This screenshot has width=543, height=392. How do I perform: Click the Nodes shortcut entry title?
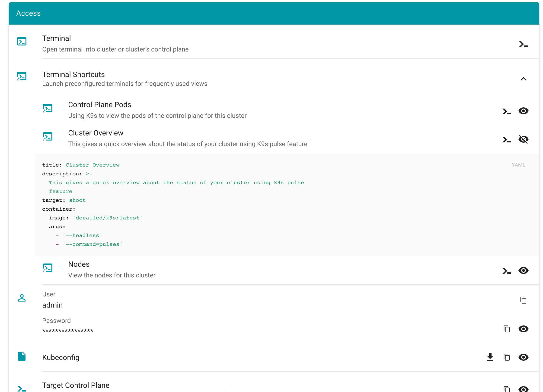click(x=79, y=264)
